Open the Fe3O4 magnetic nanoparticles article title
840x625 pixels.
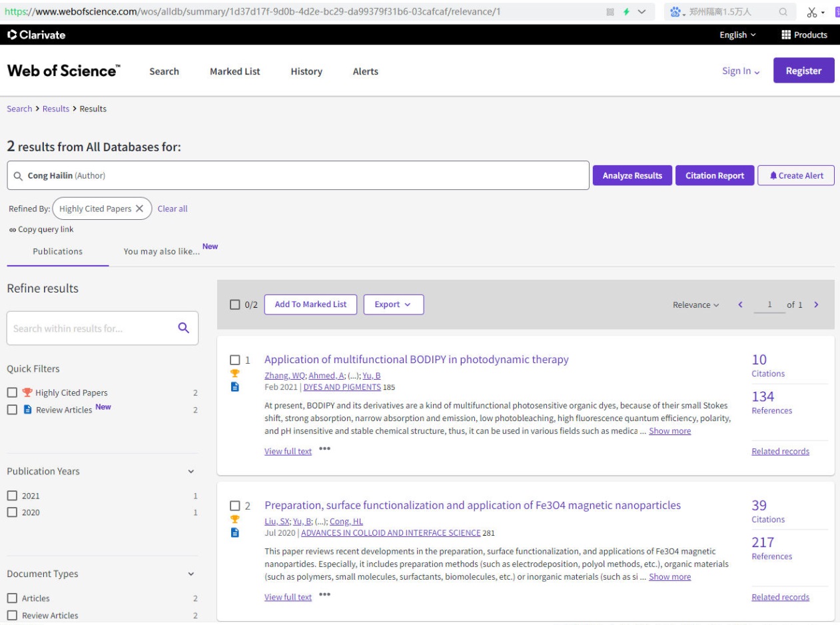pyautogui.click(x=472, y=506)
